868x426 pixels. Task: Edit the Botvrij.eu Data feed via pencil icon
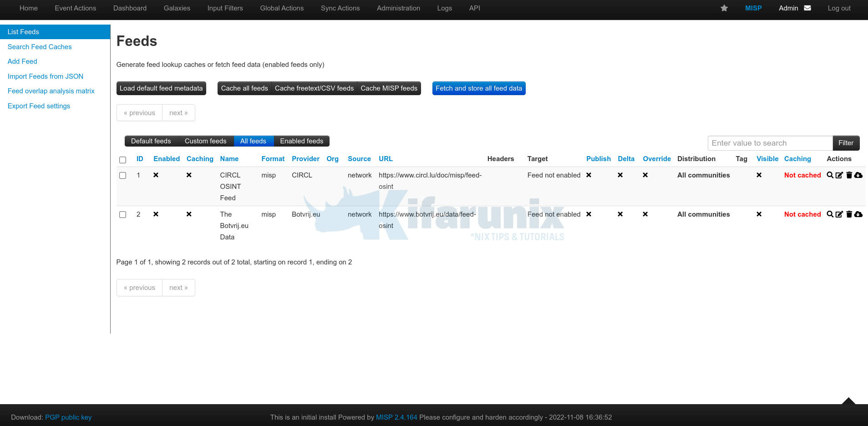[839, 214]
